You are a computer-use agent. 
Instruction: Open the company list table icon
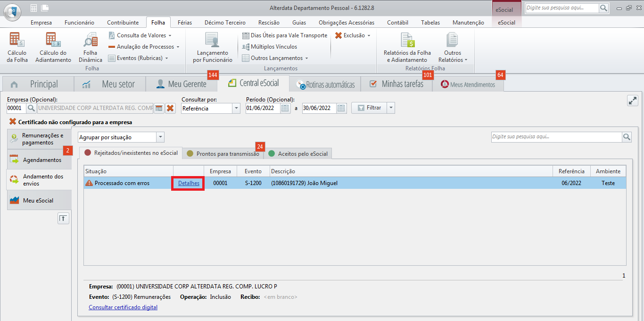[159, 108]
